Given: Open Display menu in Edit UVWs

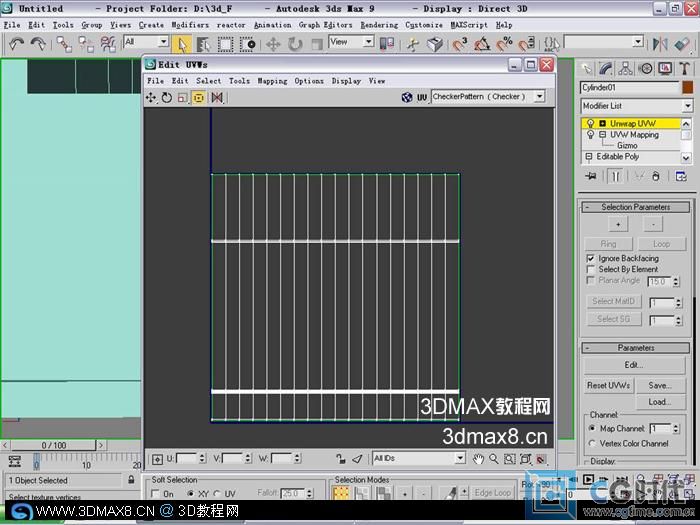Looking at the screenshot, I should click(346, 81).
